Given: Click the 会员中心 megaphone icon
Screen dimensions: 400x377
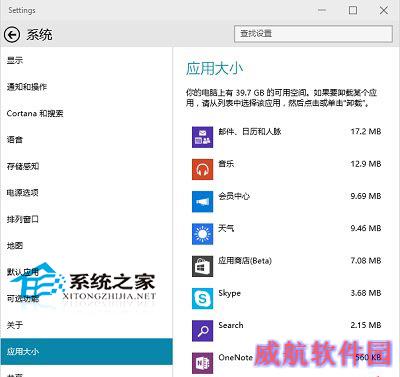Looking at the screenshot, I should tap(202, 202).
